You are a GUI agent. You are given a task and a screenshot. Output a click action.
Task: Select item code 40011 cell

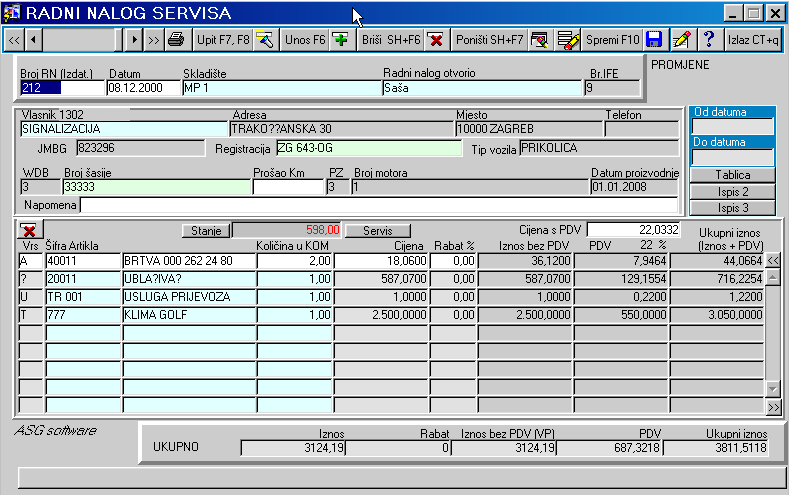(83, 261)
